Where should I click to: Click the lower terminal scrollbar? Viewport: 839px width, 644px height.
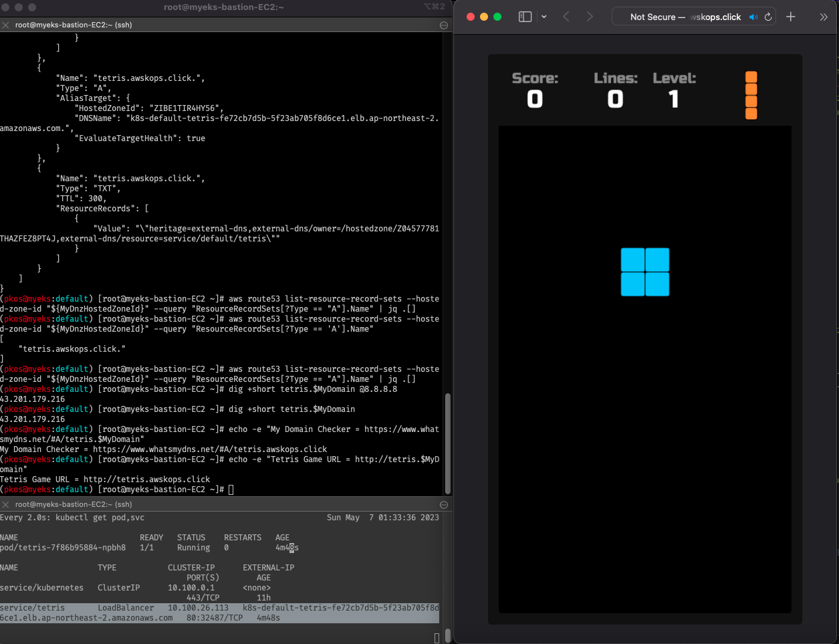pos(447,635)
